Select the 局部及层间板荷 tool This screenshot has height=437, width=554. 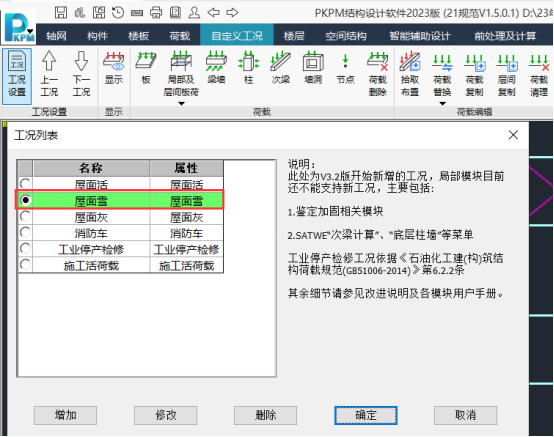[181, 73]
